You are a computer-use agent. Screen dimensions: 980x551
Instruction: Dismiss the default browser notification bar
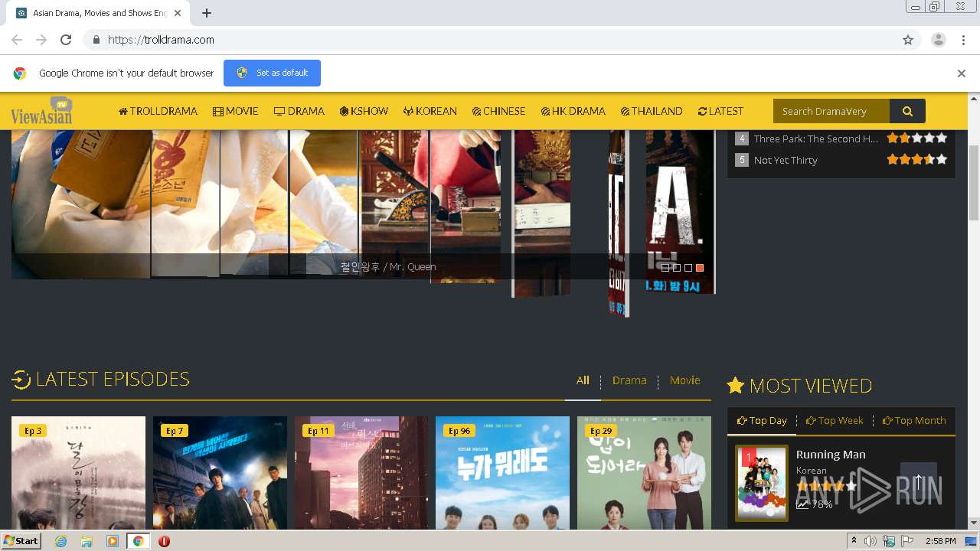pos(961,73)
